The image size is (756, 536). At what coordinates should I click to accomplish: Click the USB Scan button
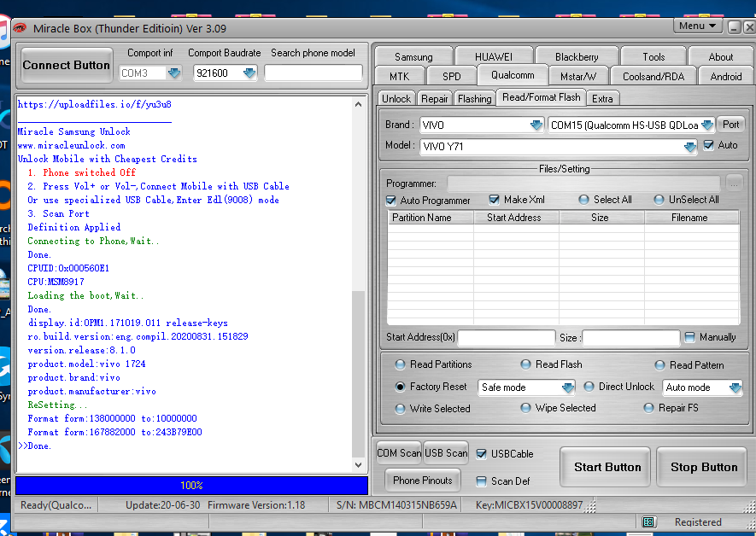[446, 453]
